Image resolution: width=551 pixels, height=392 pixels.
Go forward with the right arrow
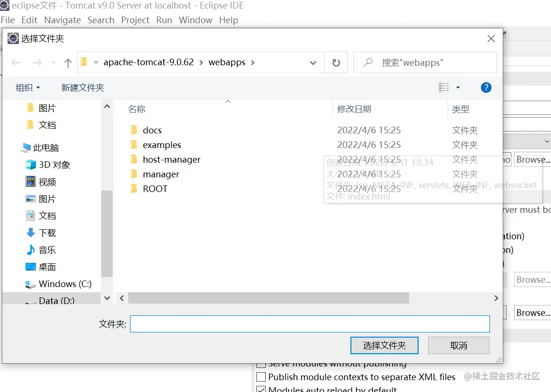coord(37,63)
